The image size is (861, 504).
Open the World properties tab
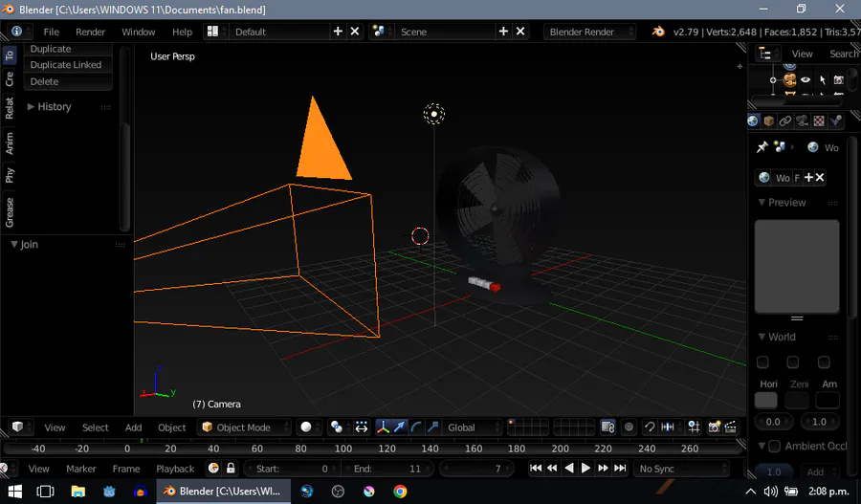[x=753, y=121]
